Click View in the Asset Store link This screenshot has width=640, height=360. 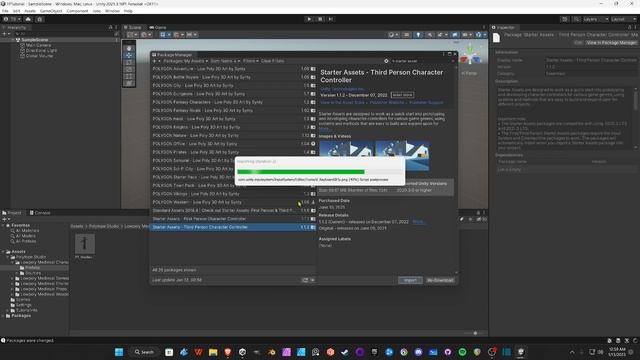pyautogui.click(x=342, y=102)
